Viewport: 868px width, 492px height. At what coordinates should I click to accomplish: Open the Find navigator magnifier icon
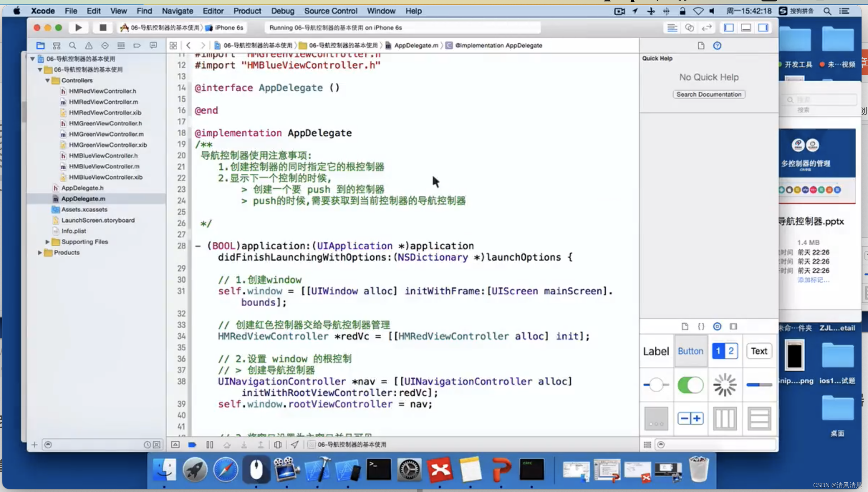pyautogui.click(x=72, y=45)
